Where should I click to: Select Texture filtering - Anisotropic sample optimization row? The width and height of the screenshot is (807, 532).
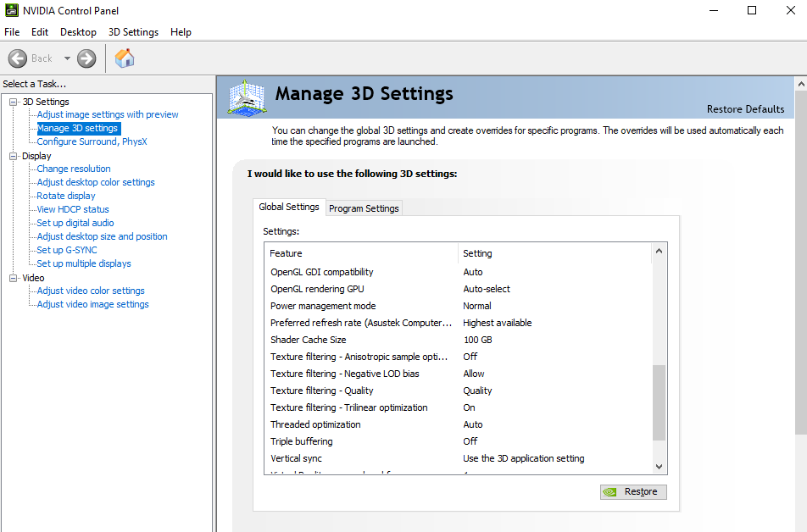pos(458,357)
